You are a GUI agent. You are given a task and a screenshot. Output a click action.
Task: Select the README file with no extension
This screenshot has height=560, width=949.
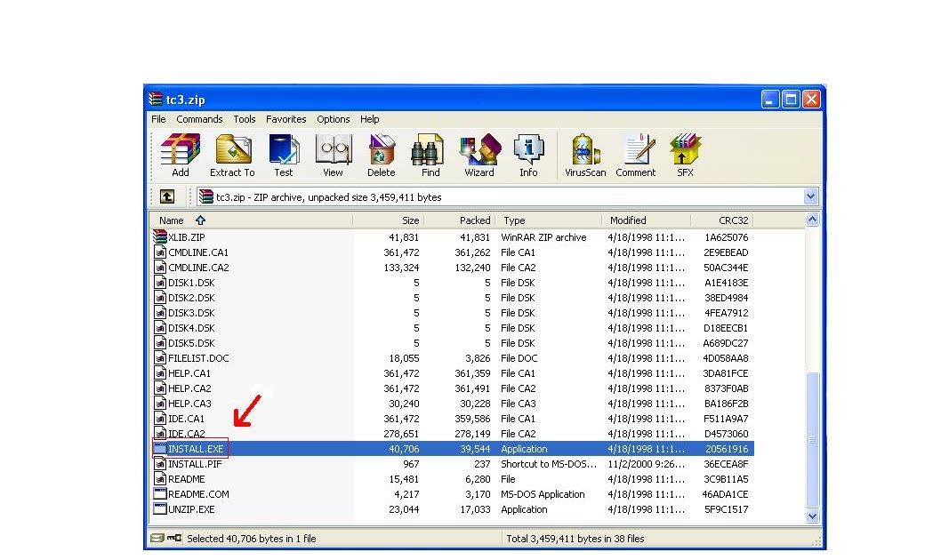click(x=187, y=479)
